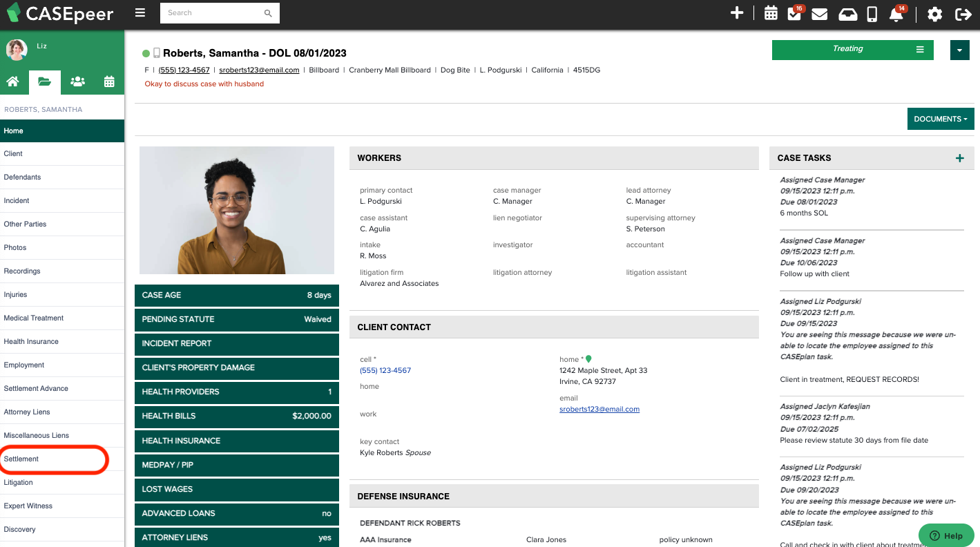Open PENDING STATUTE bar
This screenshot has height=547, width=980.
[237, 319]
